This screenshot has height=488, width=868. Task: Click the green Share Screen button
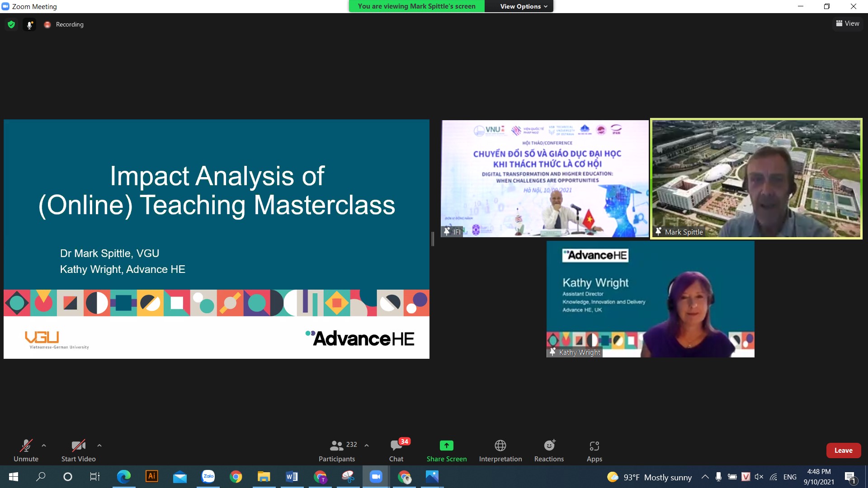tap(447, 450)
